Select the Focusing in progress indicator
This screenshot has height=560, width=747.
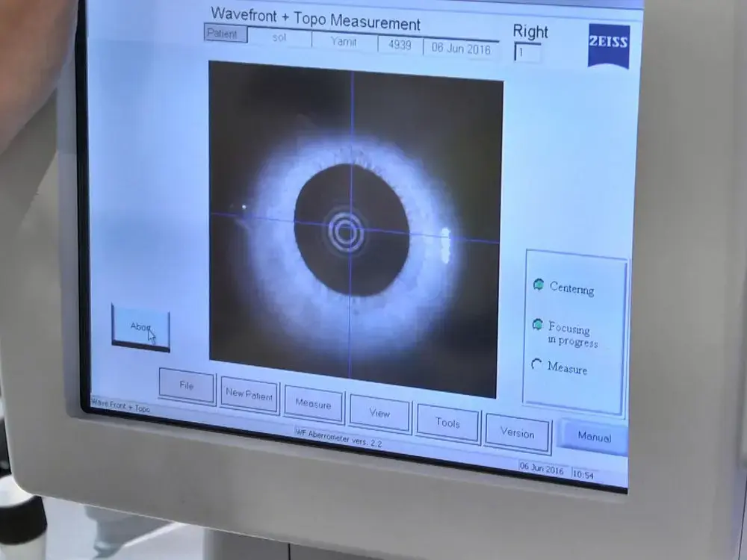pos(537,325)
